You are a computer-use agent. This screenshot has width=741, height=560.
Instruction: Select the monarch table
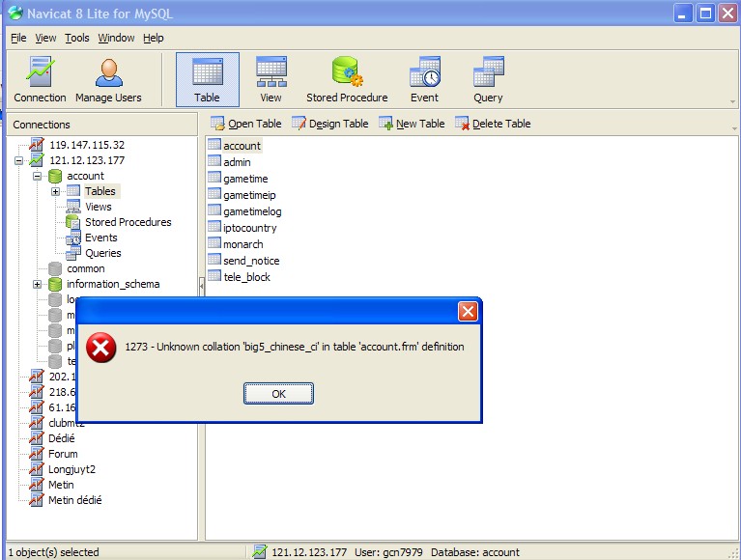[x=242, y=244]
